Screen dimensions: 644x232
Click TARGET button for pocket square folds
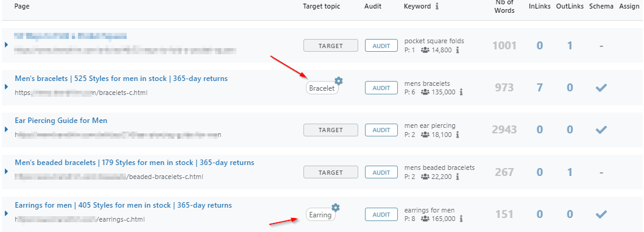pyautogui.click(x=331, y=46)
